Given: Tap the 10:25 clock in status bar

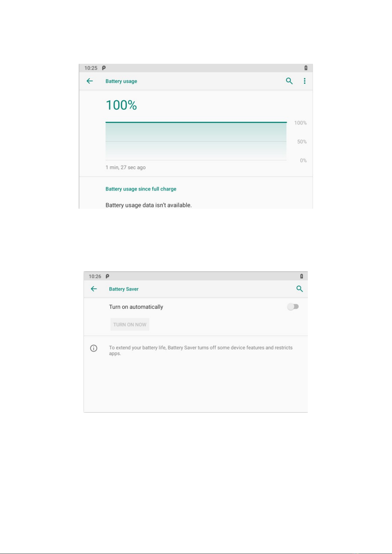Looking at the screenshot, I should pyautogui.click(x=91, y=68).
